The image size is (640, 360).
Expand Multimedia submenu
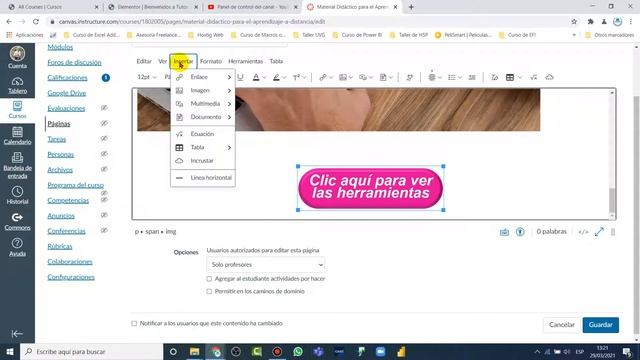(x=203, y=104)
